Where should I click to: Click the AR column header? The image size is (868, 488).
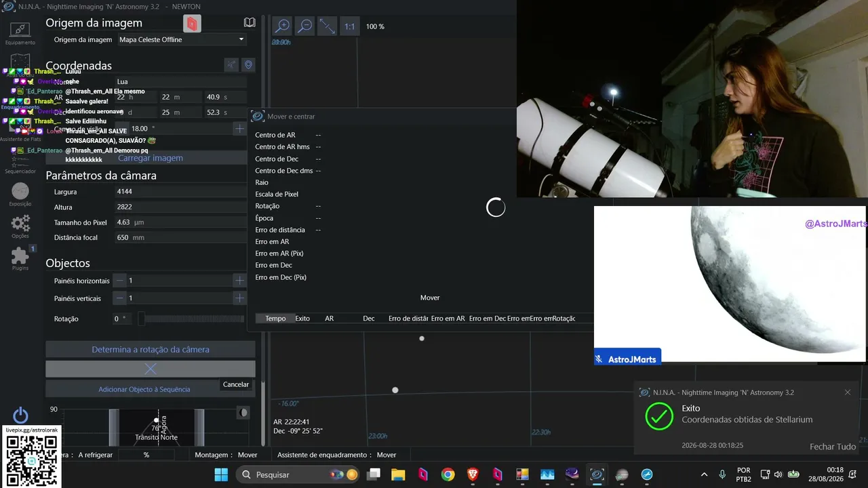[329, 319]
